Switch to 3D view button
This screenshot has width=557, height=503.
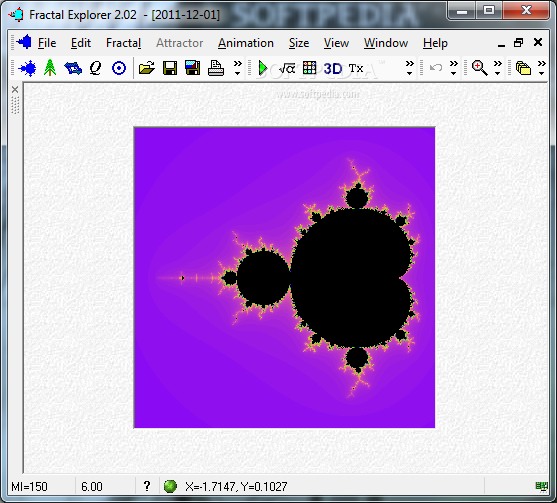click(333, 68)
